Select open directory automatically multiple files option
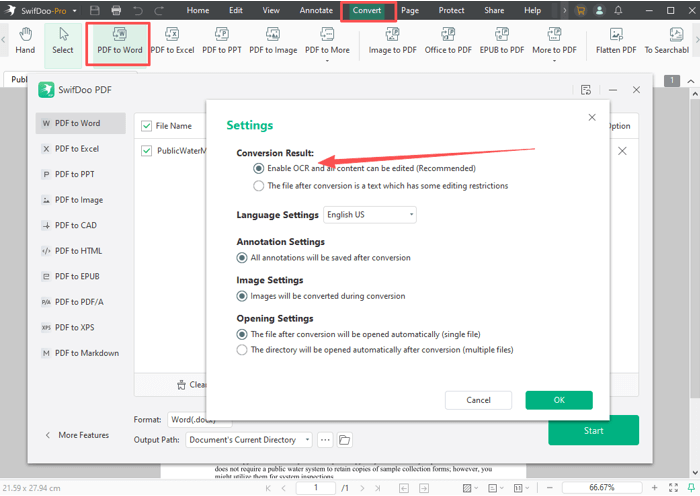This screenshot has width=700, height=496. [242, 350]
